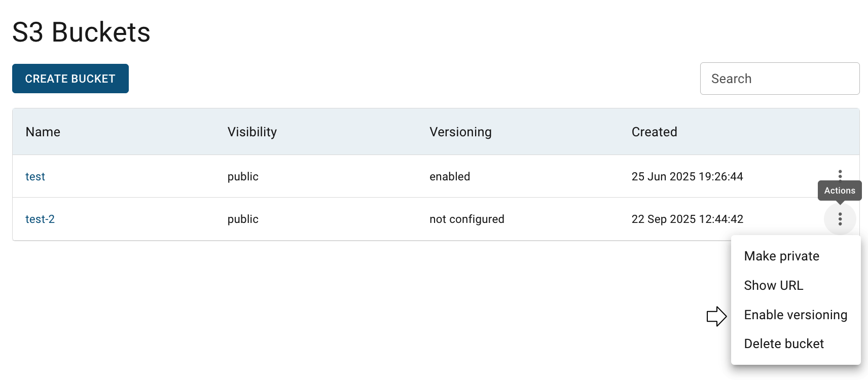868x380 pixels.
Task: Open the test-2 bucket link
Action: click(40, 219)
